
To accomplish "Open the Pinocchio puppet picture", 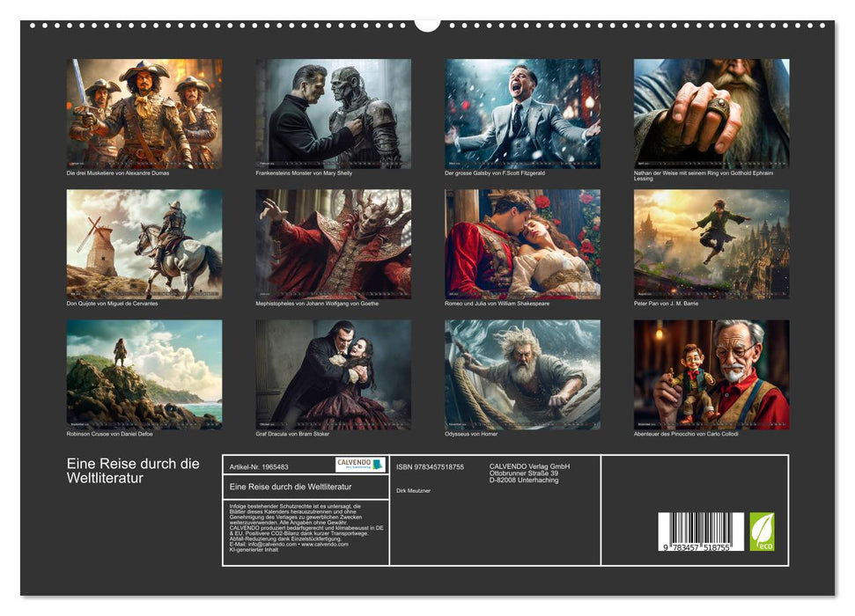I will pos(711,374).
